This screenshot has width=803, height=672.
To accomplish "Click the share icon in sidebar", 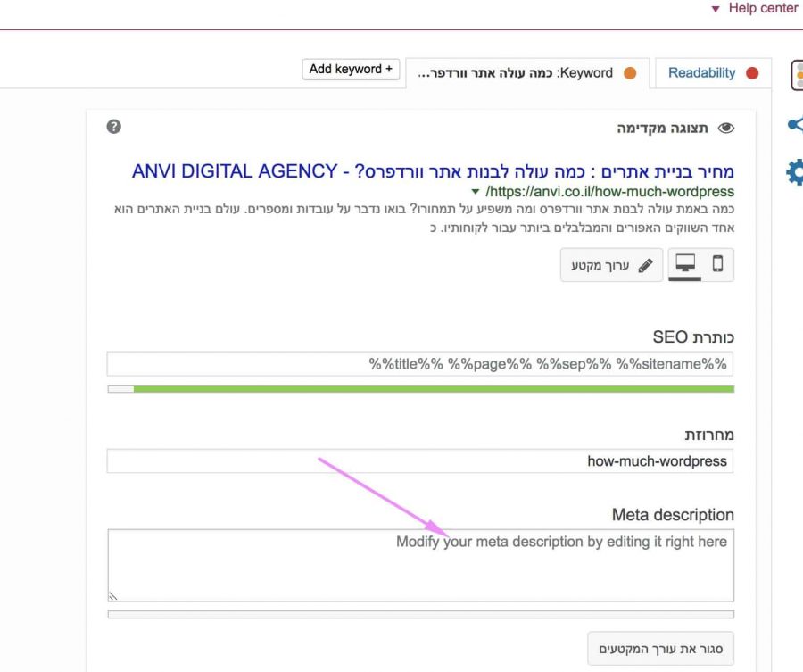I will click(795, 124).
